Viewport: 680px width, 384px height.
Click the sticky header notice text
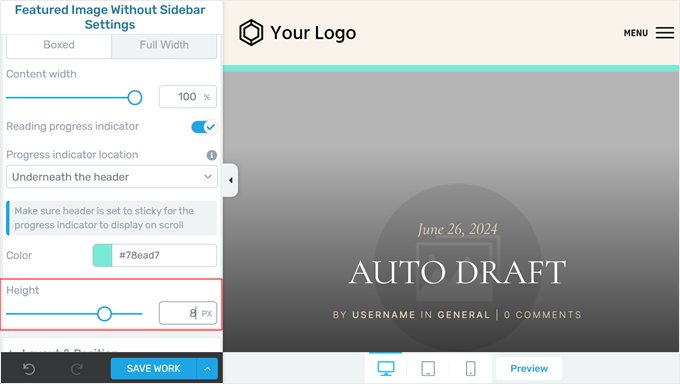tap(104, 218)
